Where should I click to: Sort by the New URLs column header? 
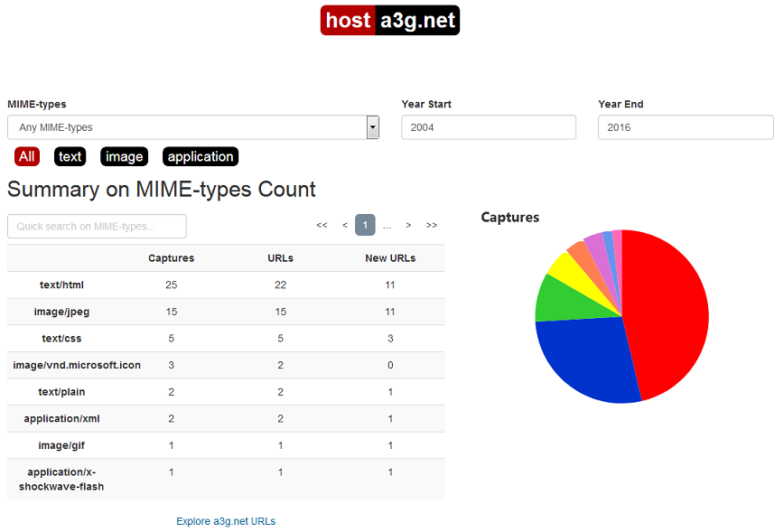[x=390, y=258]
